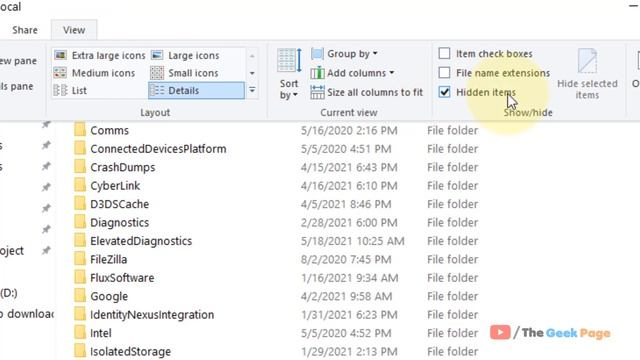This screenshot has width=640, height=360.
Task: Click date 1/16/2021 9:34 AM
Action: (x=349, y=278)
